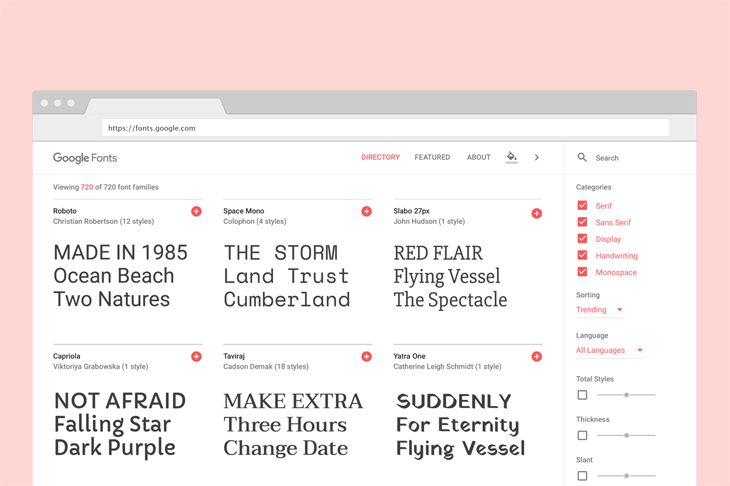Enable the Thickness filter checkbox

582,435
